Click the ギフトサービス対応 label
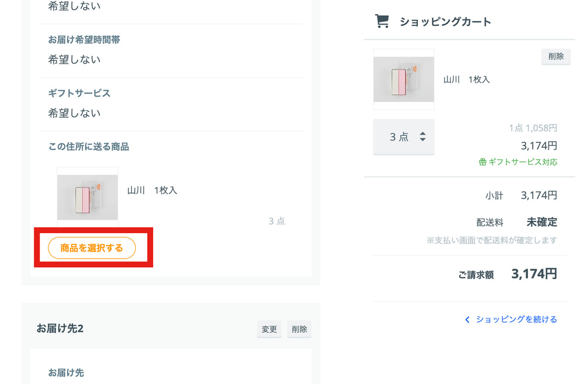 tap(523, 162)
